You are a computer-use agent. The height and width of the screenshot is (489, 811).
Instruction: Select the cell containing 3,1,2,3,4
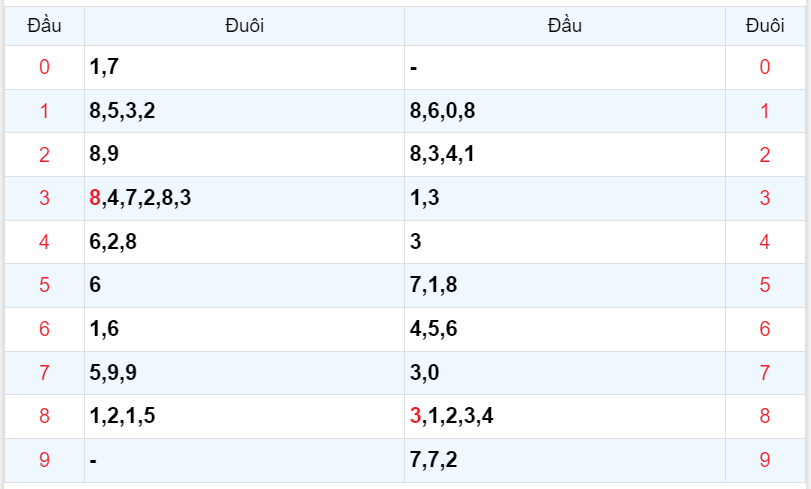pyautogui.click(x=452, y=416)
